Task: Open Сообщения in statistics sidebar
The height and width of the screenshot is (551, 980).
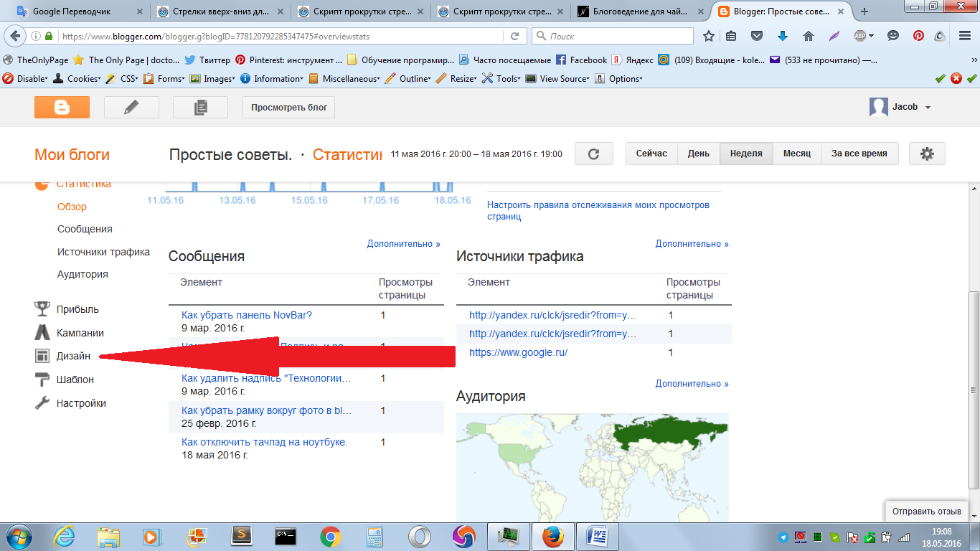Action: 85,229
